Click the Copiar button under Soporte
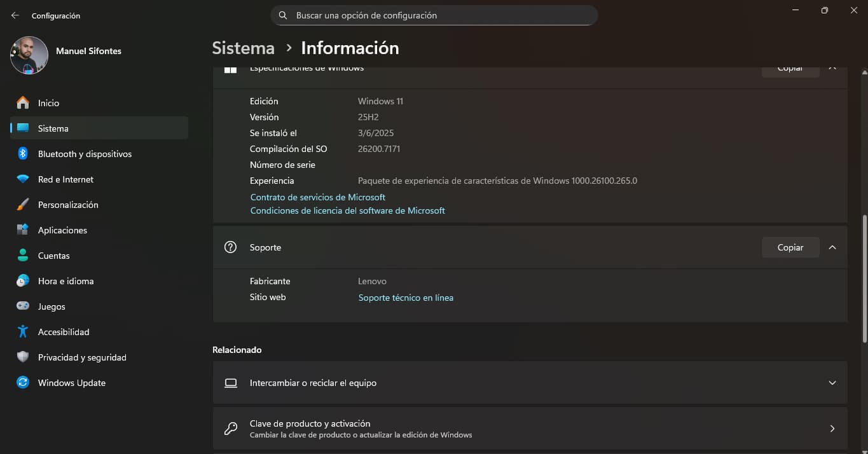Viewport: 868px width, 454px height. pos(790,247)
